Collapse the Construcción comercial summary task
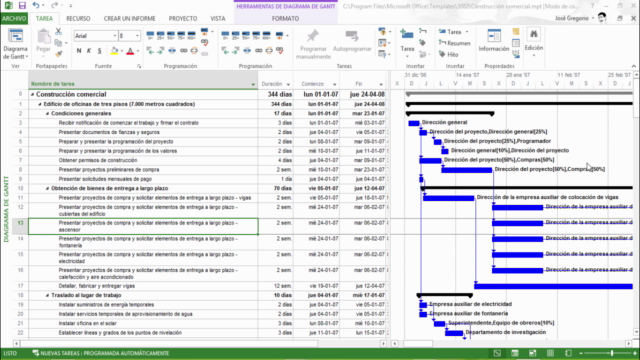 click(32, 95)
